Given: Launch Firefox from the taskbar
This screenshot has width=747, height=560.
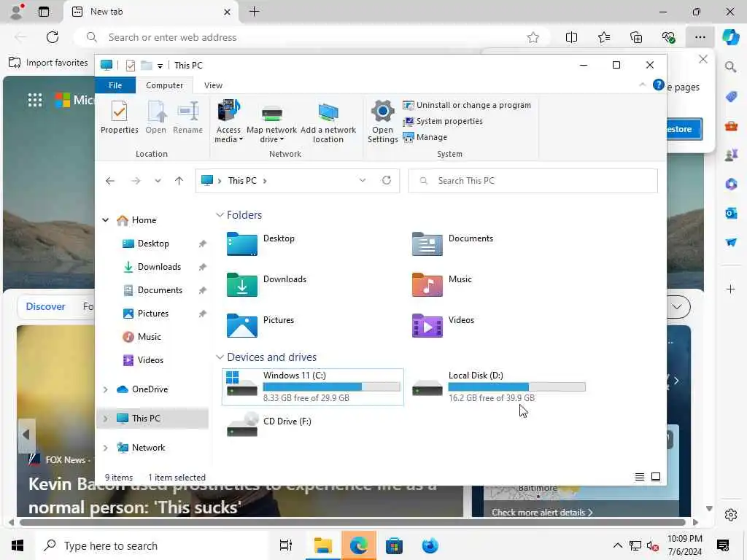Looking at the screenshot, I should point(430,545).
